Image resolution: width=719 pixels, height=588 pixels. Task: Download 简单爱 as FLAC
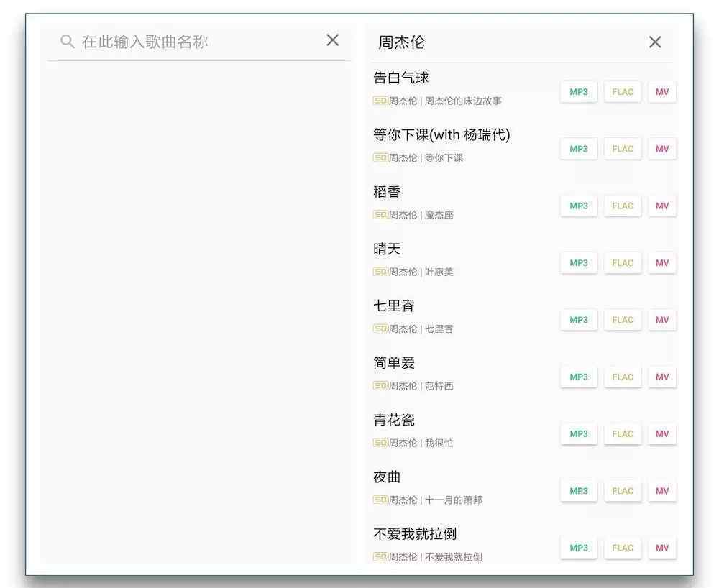coord(622,377)
